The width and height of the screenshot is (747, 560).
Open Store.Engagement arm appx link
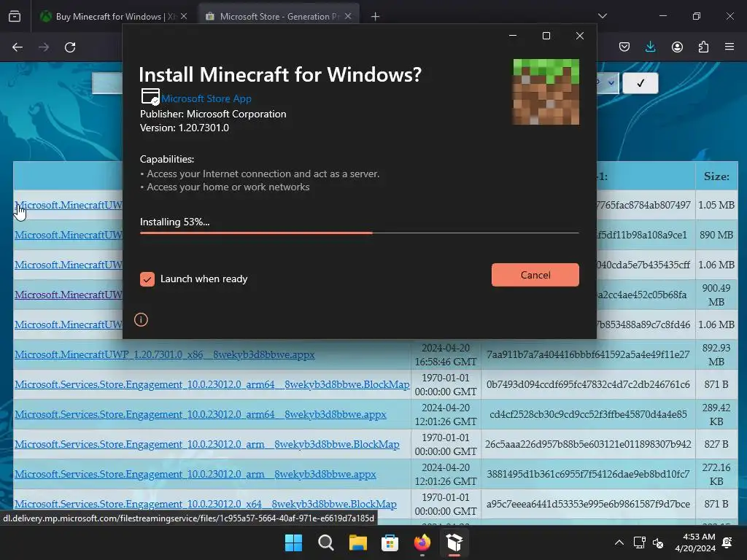click(196, 475)
